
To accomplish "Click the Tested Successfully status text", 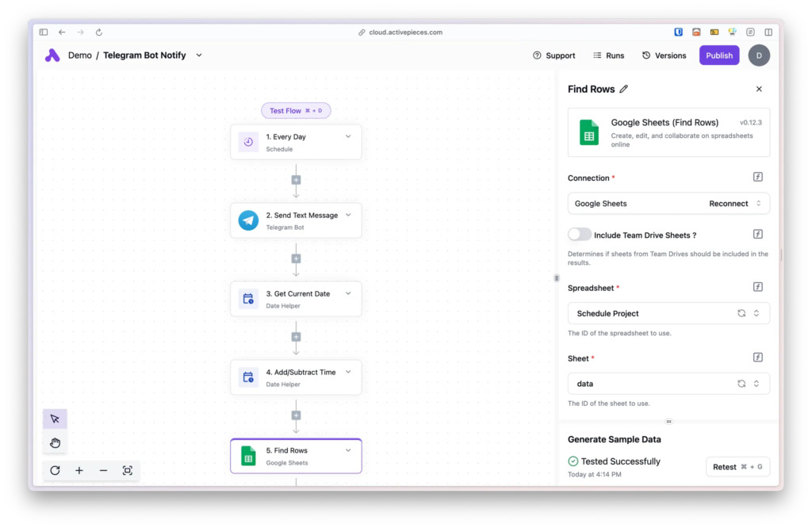I will coord(620,461).
